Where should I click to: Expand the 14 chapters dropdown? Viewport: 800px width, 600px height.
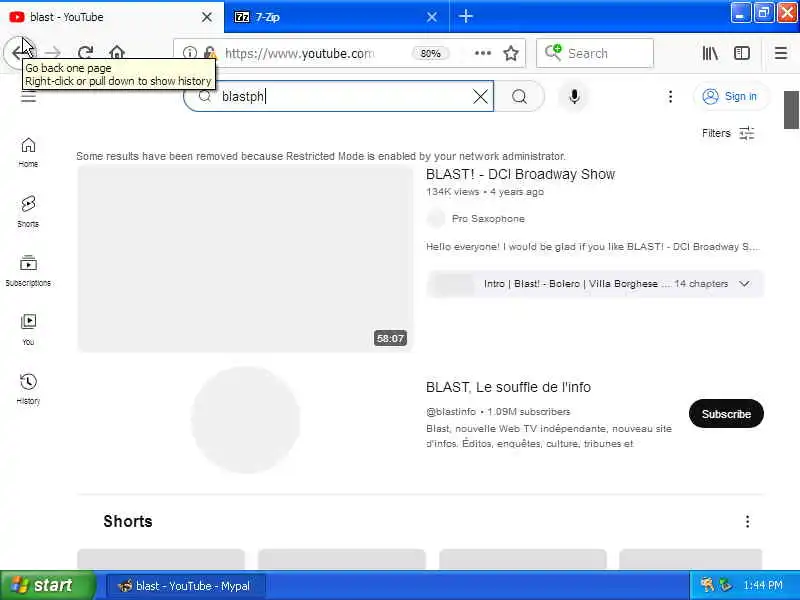[x=744, y=284]
